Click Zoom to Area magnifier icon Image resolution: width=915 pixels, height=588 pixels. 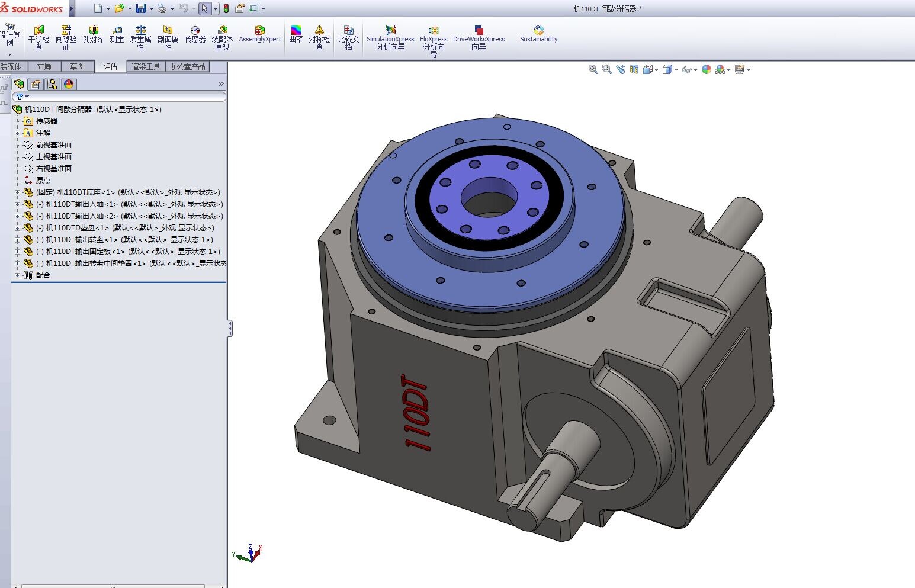click(x=606, y=69)
